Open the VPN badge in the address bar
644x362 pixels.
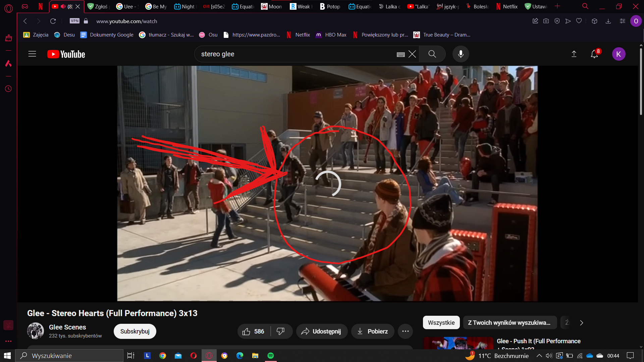[74, 21]
